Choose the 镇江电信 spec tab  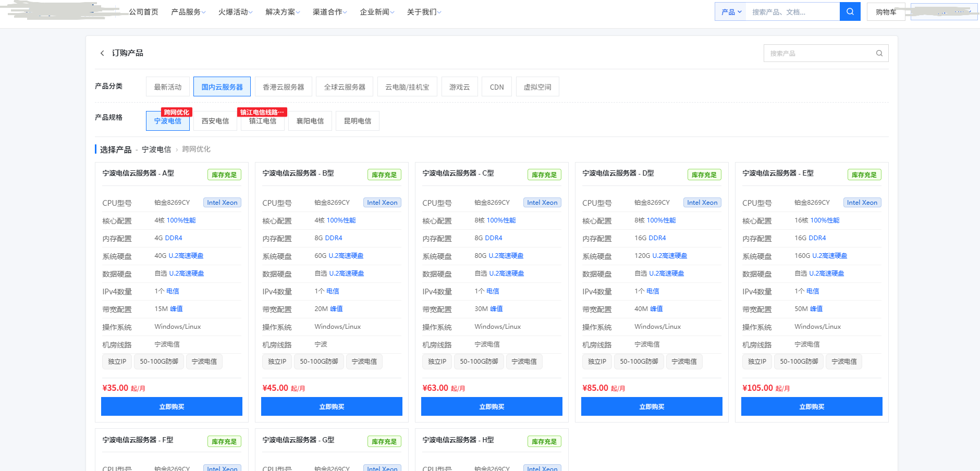263,121
